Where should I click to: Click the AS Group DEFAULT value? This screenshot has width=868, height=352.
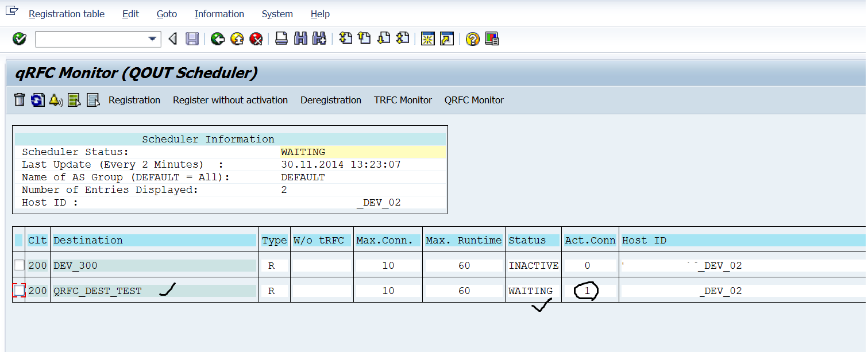pos(303,177)
